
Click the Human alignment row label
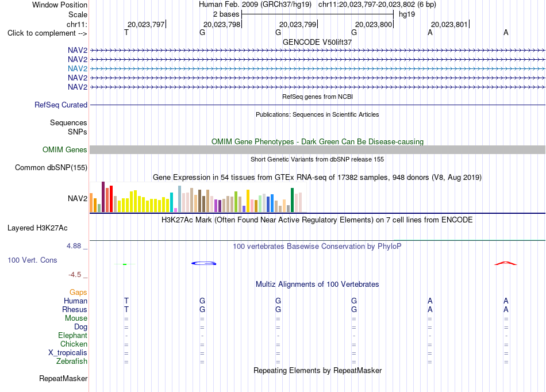click(x=75, y=301)
